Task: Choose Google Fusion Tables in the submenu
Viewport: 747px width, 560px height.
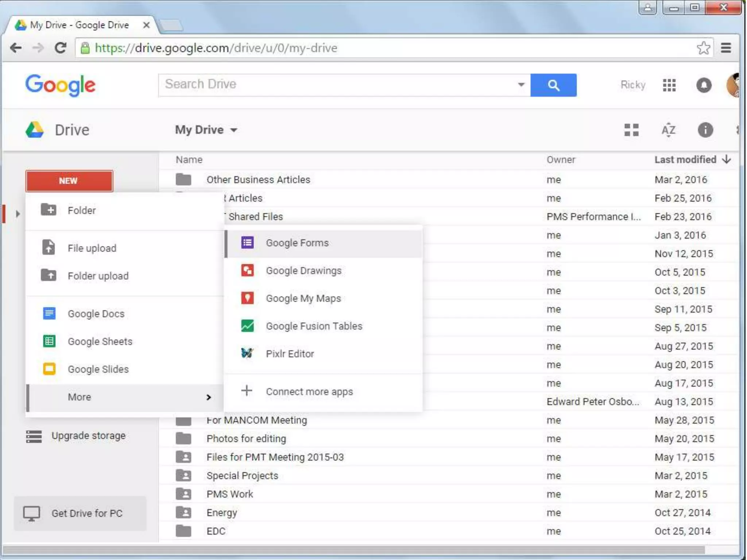Action: [314, 326]
